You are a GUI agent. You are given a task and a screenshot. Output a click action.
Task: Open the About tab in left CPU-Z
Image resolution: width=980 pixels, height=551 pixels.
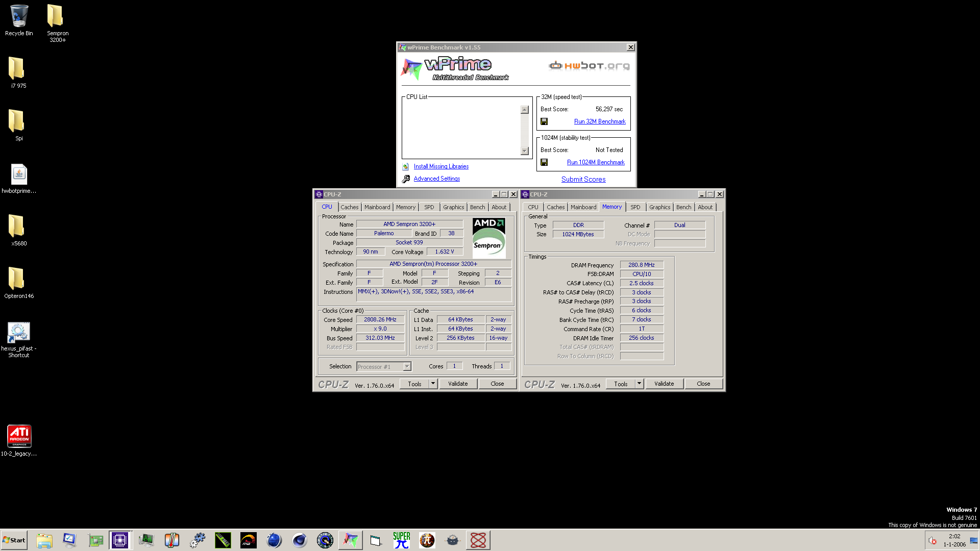pos(499,207)
